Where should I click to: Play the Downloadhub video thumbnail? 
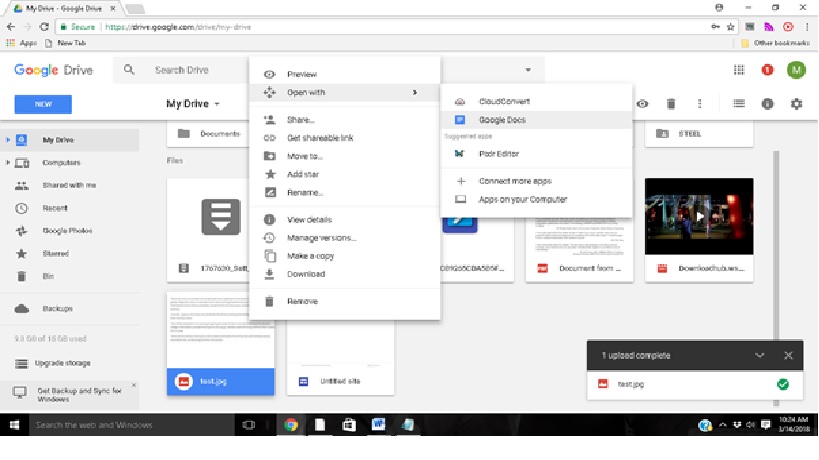click(x=699, y=216)
